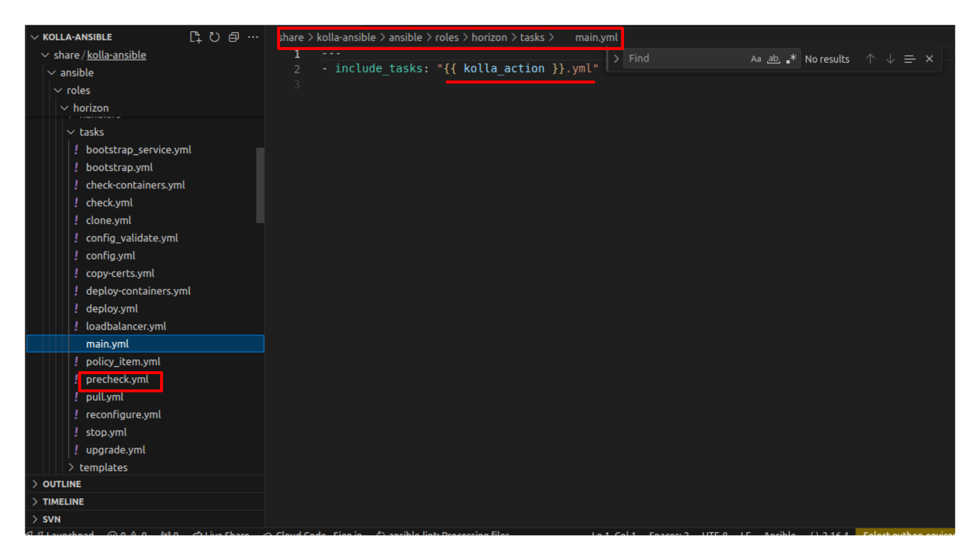Open precheck.yml file

click(117, 380)
